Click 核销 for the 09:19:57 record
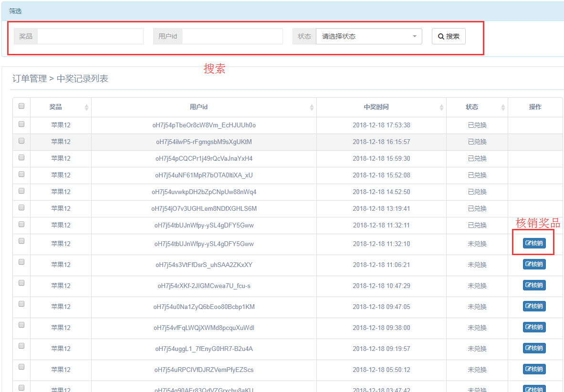This screenshot has width=564, height=392. (x=534, y=348)
